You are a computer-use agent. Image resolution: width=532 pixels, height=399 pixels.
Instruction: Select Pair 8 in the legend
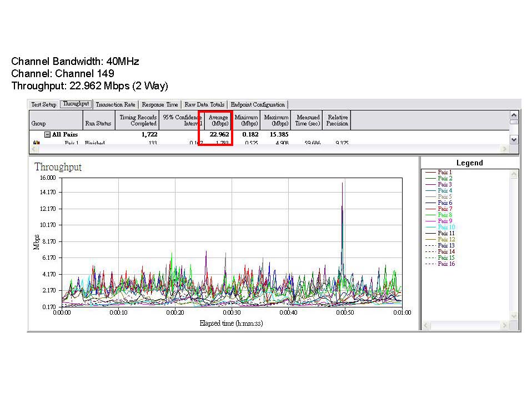point(445,215)
